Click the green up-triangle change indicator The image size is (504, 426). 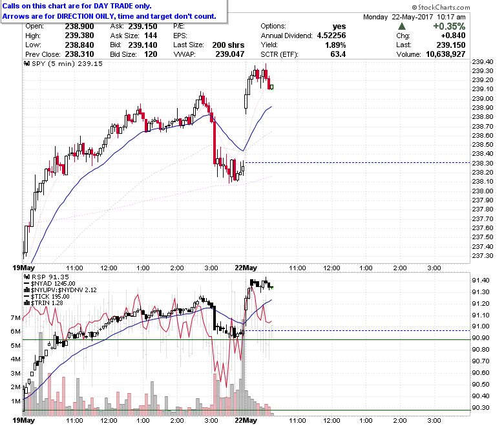click(402, 27)
